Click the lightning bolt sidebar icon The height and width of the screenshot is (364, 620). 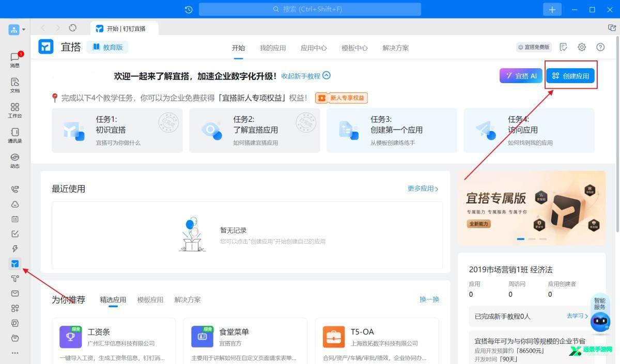click(15, 249)
